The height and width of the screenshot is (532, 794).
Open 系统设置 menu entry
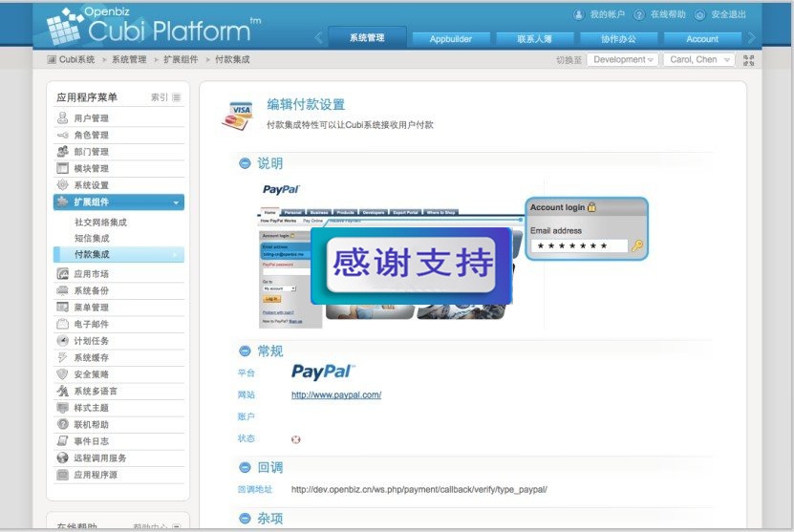pos(118,184)
